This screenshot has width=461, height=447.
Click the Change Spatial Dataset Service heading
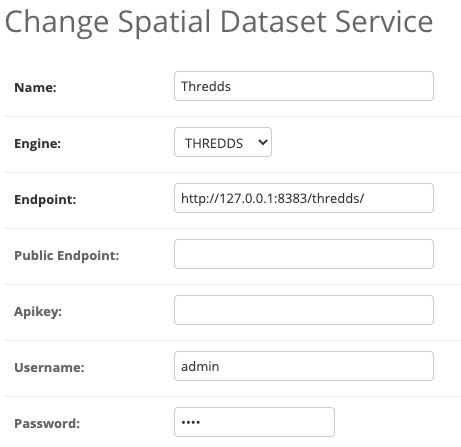pyautogui.click(x=219, y=23)
